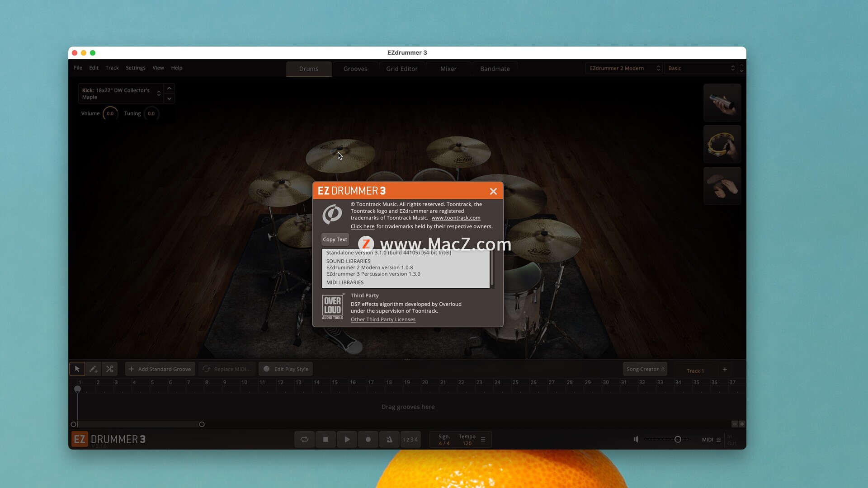Screen dimensions: 868x488
Task: Toggle the 1234 count-in button
Action: pyautogui.click(x=410, y=439)
